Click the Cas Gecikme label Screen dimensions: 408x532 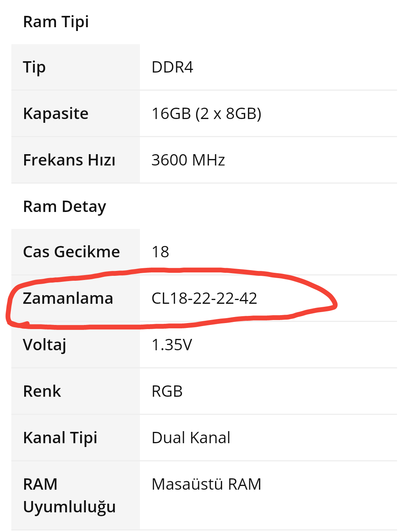click(71, 252)
